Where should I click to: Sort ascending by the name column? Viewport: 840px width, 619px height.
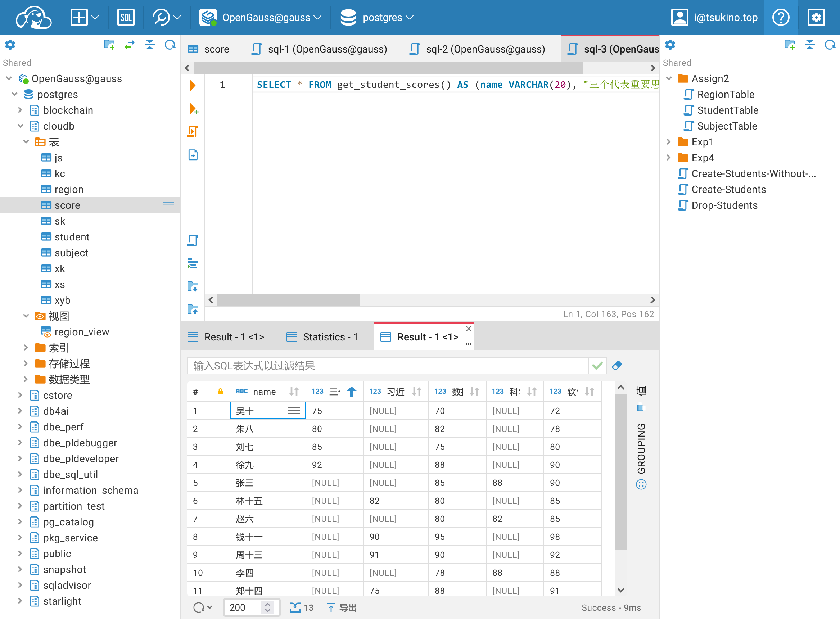click(x=294, y=392)
